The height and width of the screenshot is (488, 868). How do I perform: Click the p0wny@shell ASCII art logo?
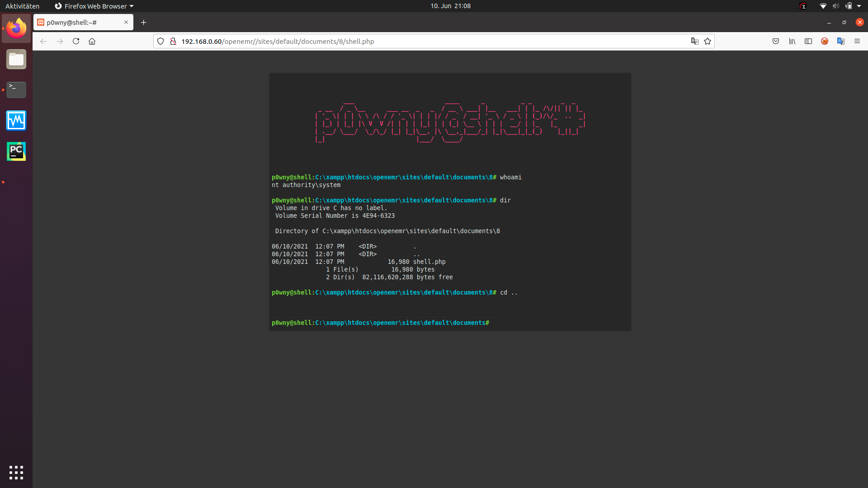pyautogui.click(x=450, y=122)
